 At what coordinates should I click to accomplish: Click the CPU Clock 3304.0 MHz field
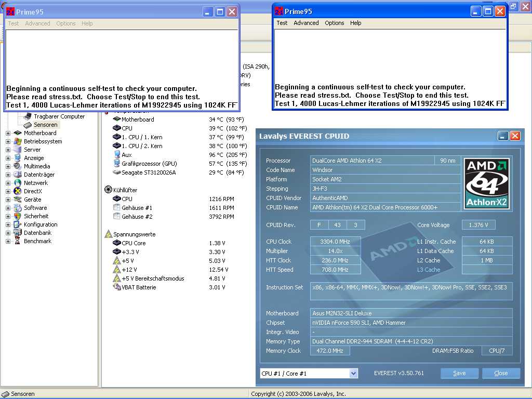coord(335,242)
